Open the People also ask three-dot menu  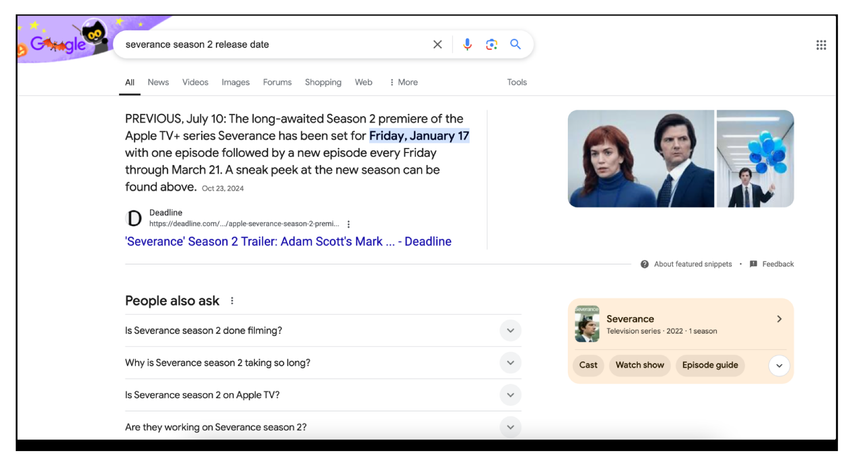coord(232,301)
